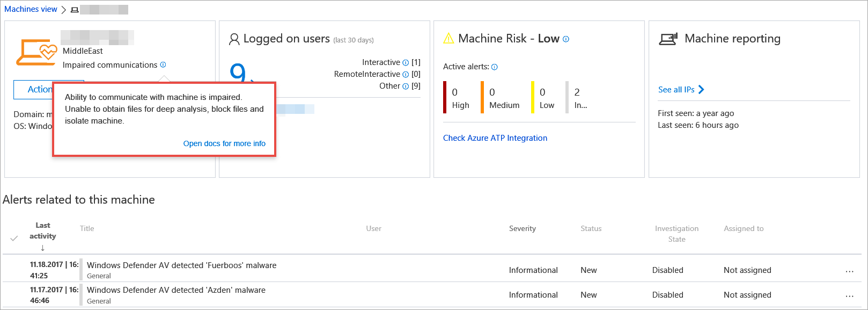This screenshot has height=310, width=868.
Task: Click info icon next to Other users
Action: (x=406, y=86)
